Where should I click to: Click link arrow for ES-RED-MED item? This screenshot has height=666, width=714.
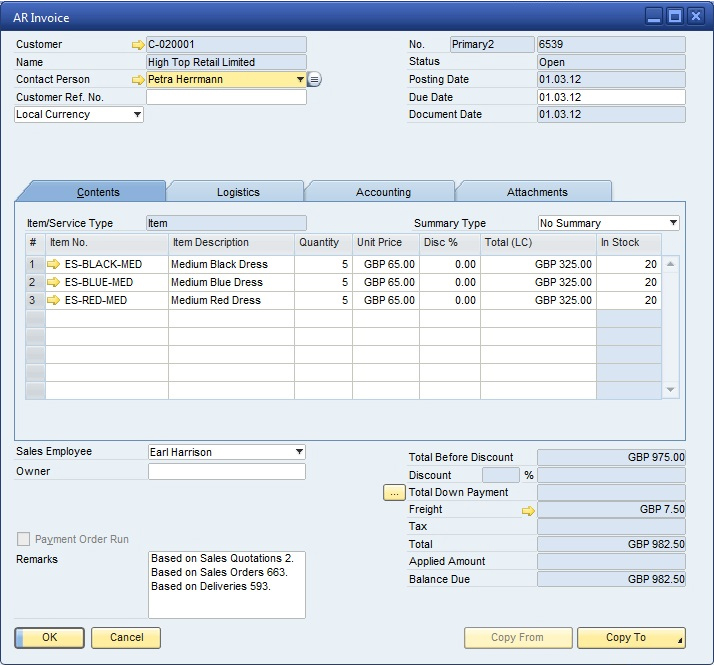54,300
